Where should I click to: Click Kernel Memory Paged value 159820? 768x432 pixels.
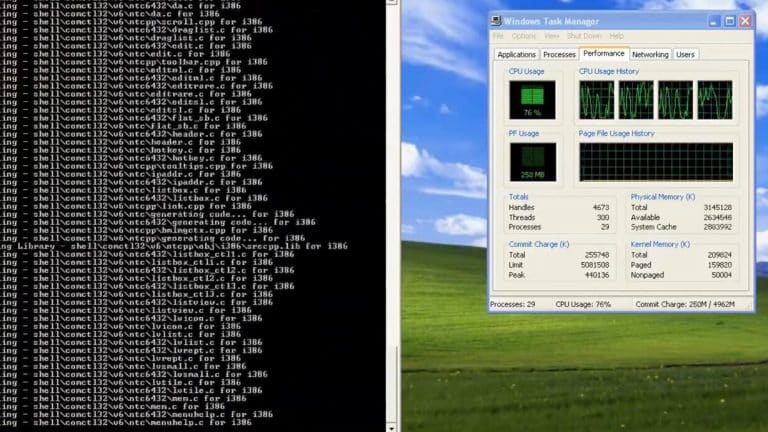pos(720,265)
